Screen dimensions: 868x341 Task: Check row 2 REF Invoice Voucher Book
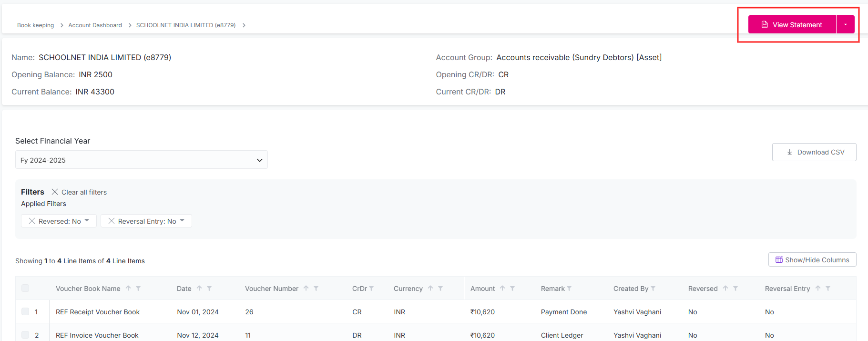pos(25,335)
